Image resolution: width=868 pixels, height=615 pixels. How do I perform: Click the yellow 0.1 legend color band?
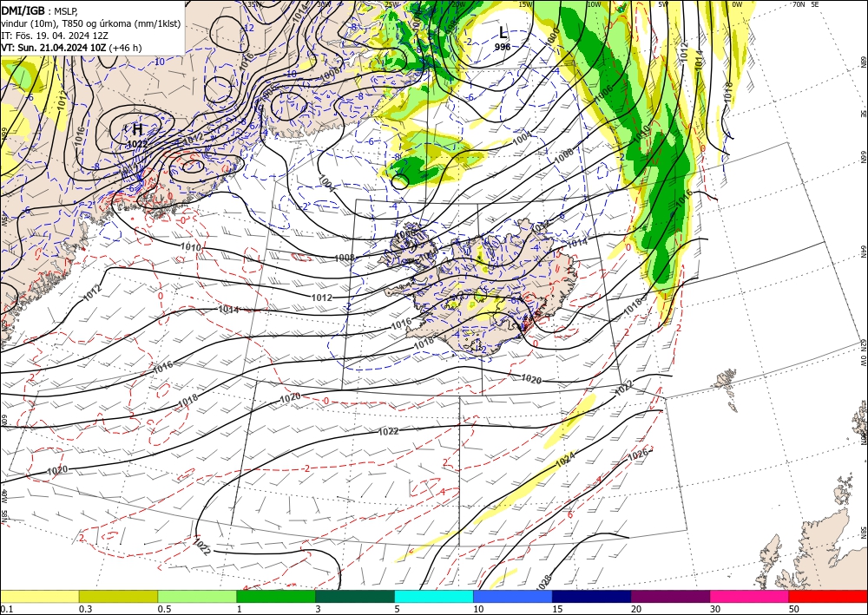pyautogui.click(x=39, y=596)
